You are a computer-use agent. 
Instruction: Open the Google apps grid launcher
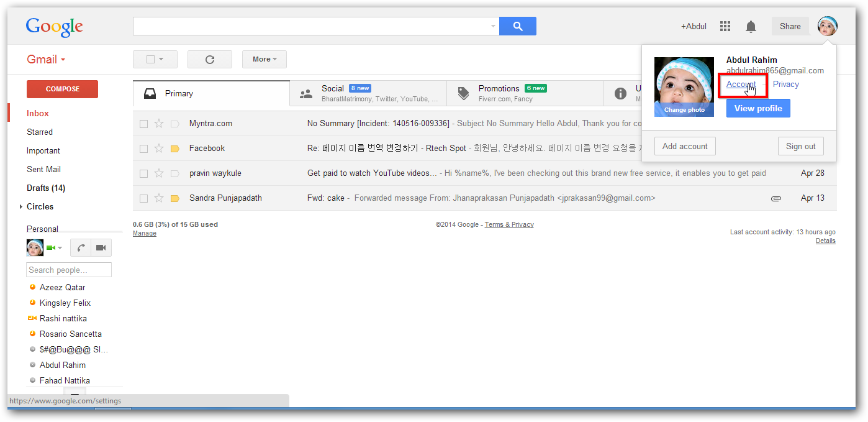(725, 26)
